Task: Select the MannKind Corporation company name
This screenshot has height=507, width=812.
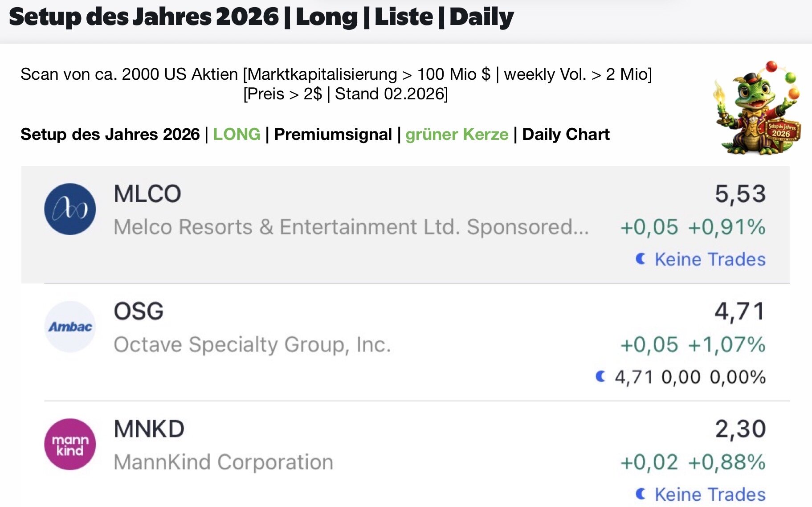Action: [x=223, y=462]
